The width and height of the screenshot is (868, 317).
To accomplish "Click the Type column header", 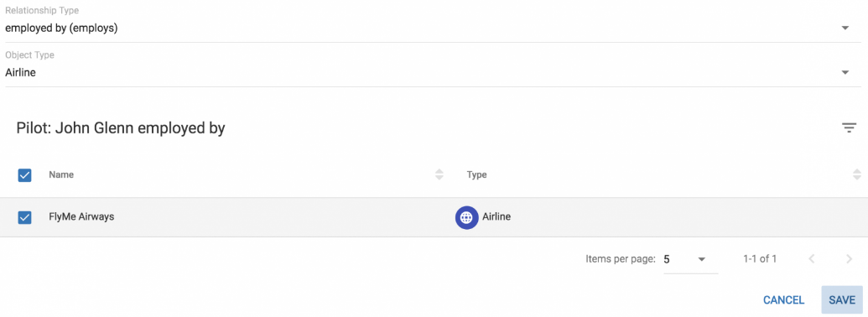I will point(476,174).
